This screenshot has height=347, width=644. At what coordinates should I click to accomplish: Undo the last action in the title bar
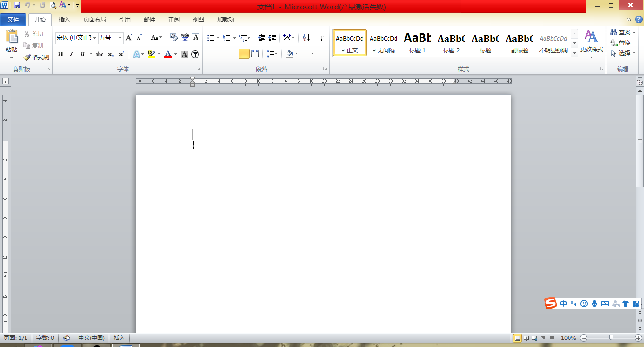(x=27, y=6)
